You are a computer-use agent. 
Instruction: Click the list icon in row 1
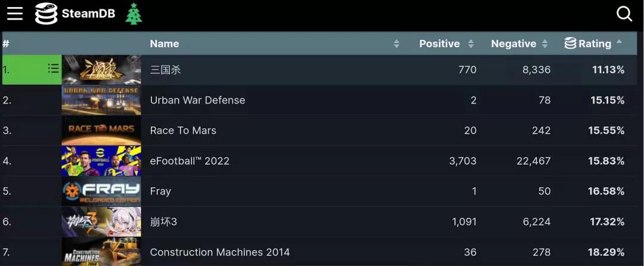(53, 69)
